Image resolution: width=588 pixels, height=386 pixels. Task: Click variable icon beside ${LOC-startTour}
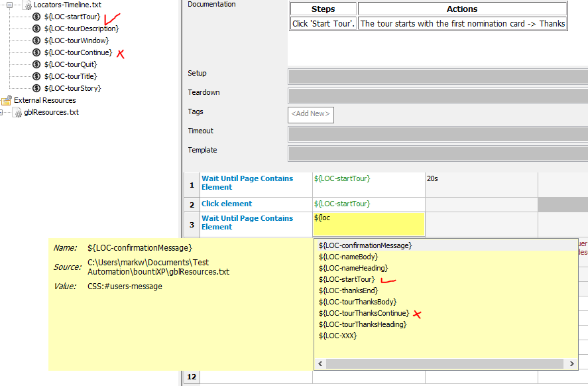pos(36,17)
